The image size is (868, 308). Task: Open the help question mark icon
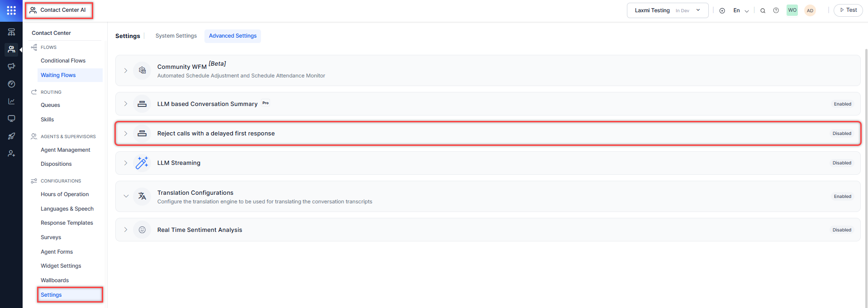776,10
